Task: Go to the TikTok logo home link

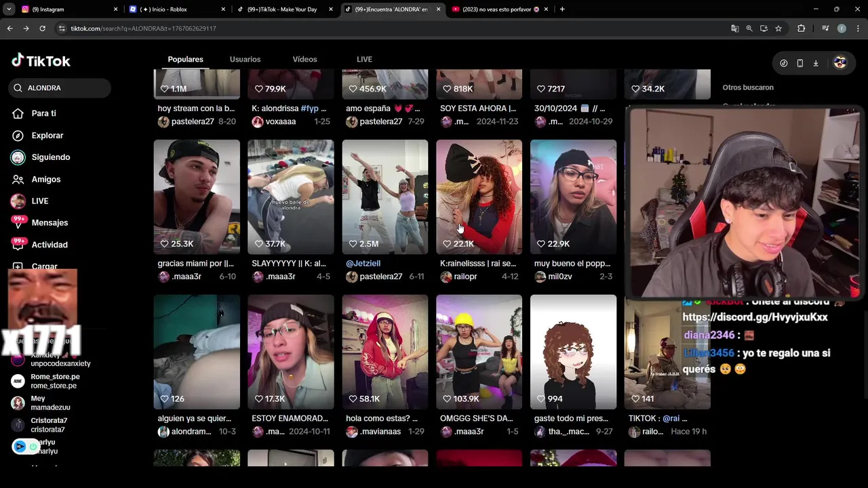Action: (41, 60)
